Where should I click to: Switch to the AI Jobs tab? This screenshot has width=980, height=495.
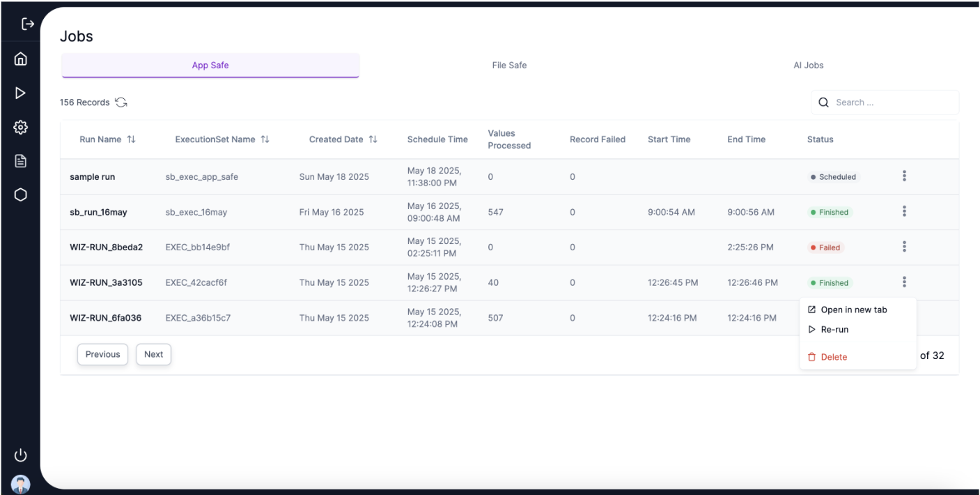[808, 66]
